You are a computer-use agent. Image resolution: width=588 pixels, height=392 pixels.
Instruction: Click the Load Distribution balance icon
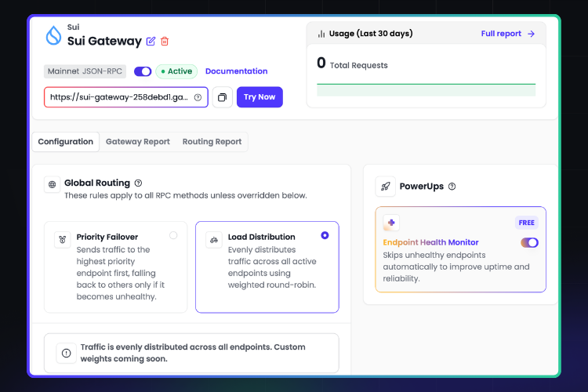[214, 240]
